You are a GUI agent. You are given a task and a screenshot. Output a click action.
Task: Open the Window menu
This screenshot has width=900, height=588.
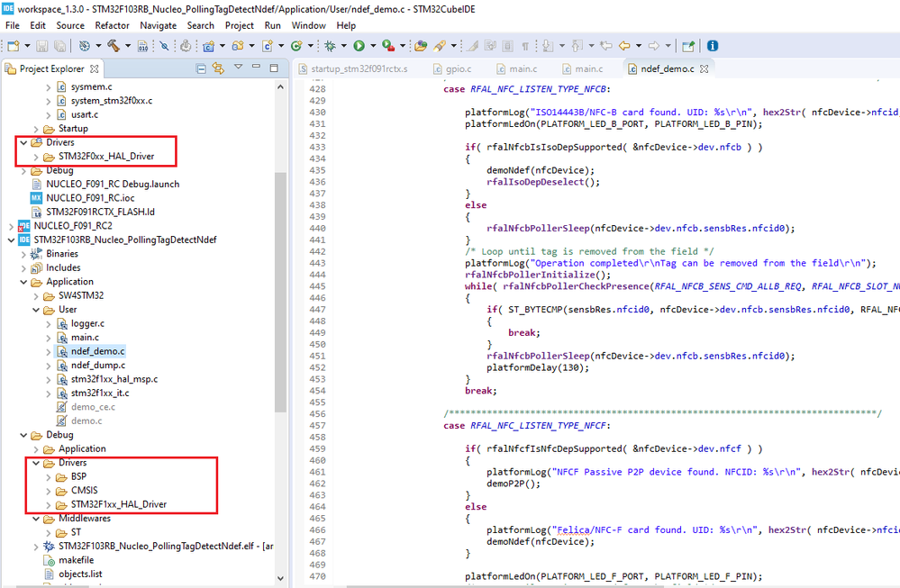coord(309,25)
